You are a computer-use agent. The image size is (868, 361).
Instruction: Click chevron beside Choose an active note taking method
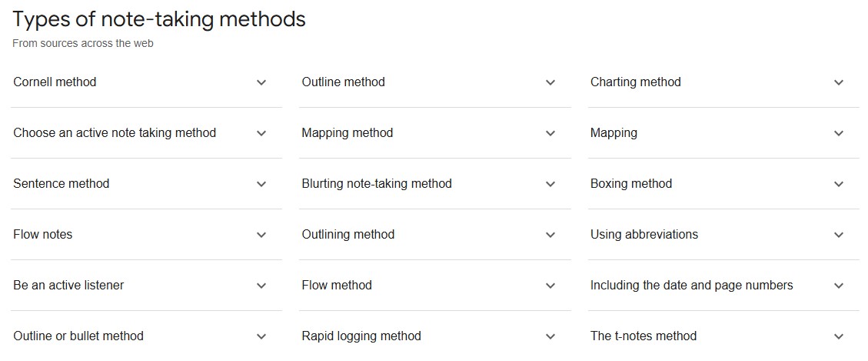tap(261, 133)
